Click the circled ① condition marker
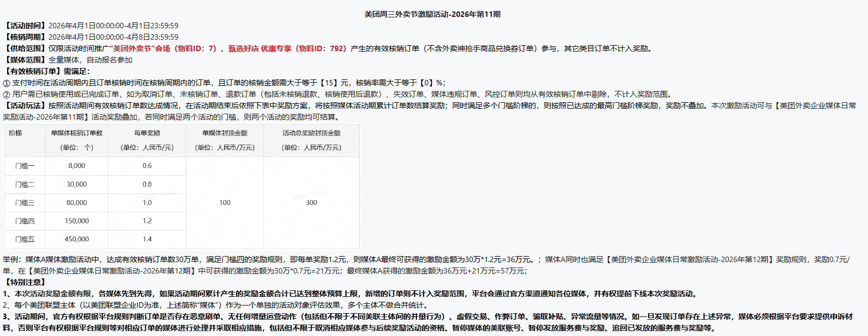 pyautogui.click(x=7, y=83)
